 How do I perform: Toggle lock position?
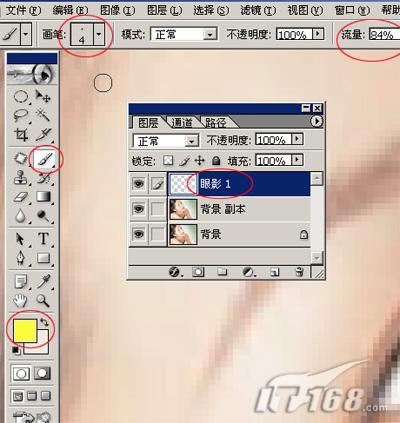[199, 161]
